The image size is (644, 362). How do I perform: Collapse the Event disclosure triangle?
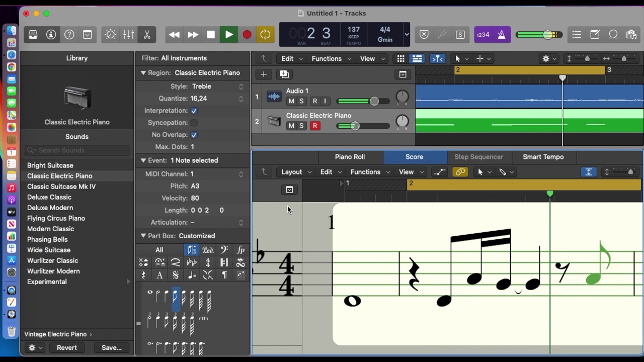pyautogui.click(x=143, y=160)
